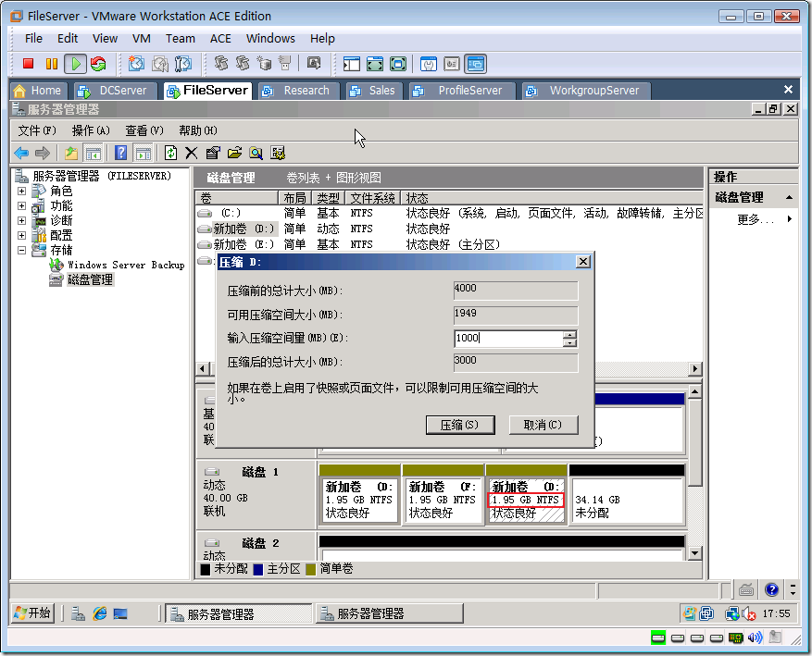Click the back arrow in Server Manager toolbar
The height and width of the screenshot is (656, 812).
click(21, 153)
